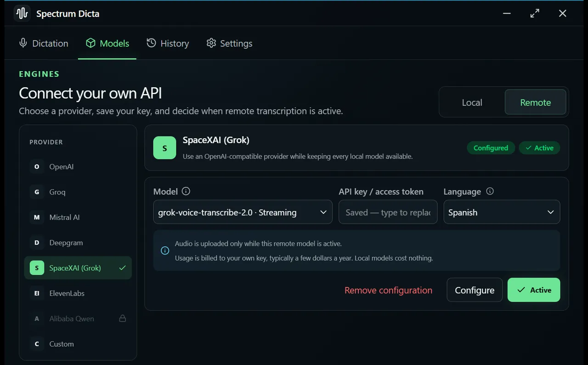Click the Custom provider letter badge

tap(37, 344)
